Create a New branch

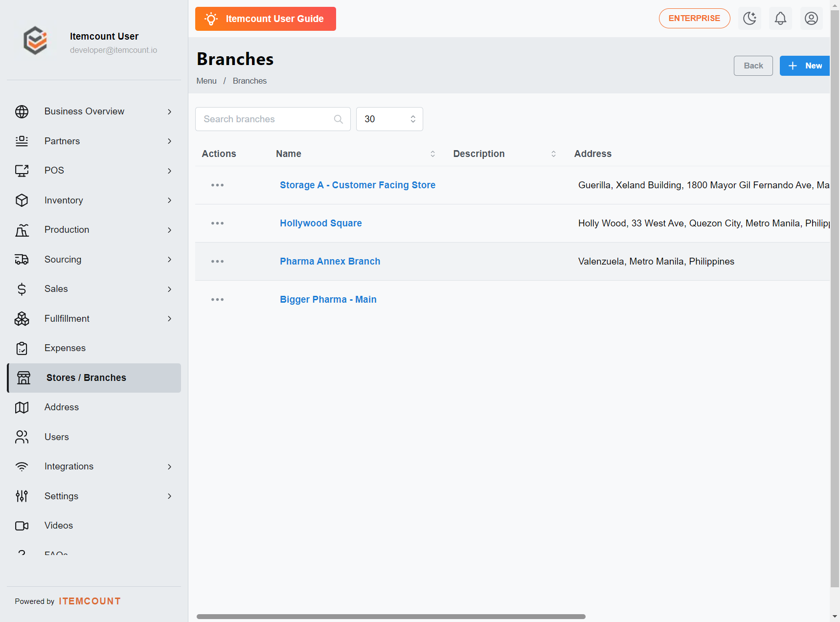tap(805, 66)
